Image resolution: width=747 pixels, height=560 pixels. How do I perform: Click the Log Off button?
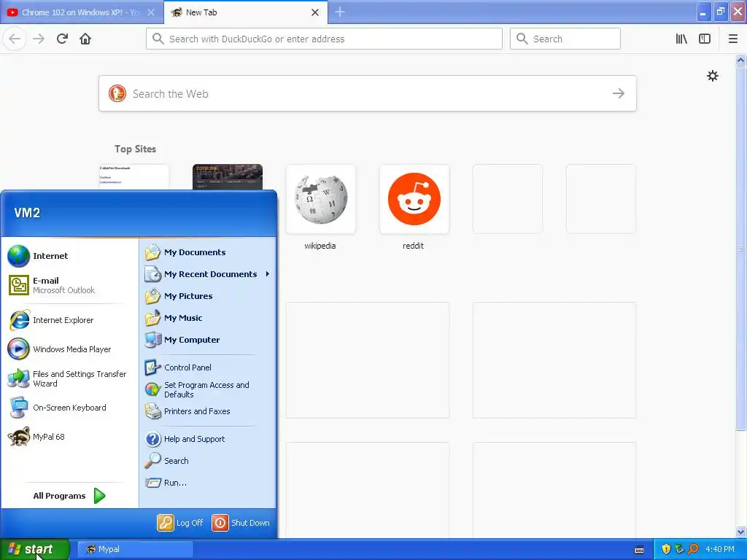click(x=180, y=523)
